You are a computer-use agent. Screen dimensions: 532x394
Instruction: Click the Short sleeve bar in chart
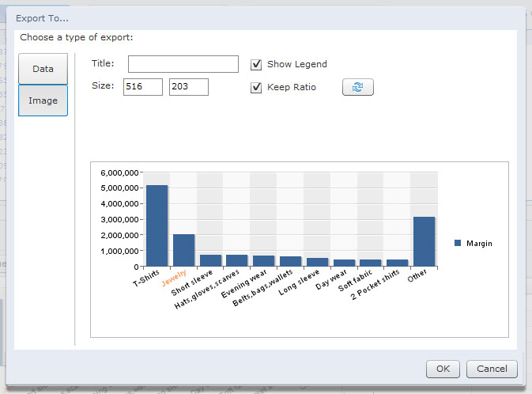[210, 260]
